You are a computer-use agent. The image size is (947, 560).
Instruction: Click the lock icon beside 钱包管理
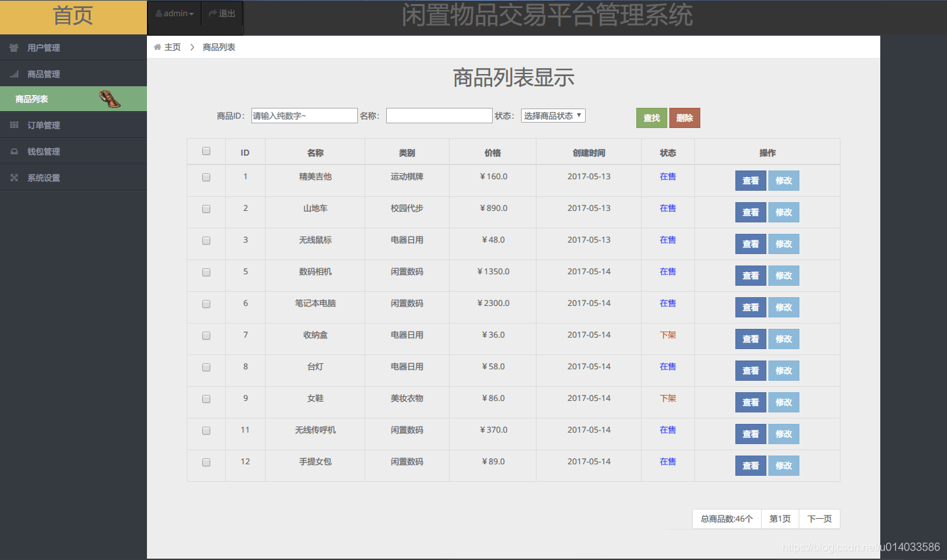pos(14,151)
